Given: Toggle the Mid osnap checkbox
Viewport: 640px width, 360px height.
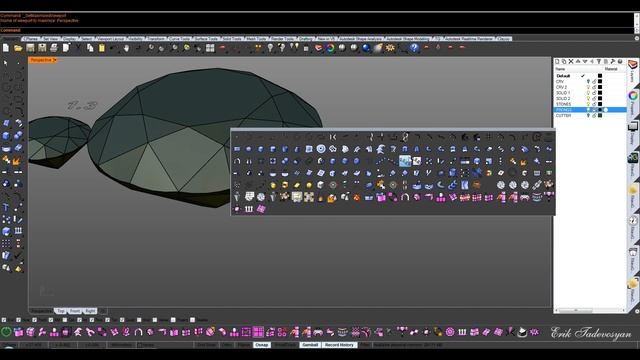Looking at the screenshot, I should pos(51,320).
